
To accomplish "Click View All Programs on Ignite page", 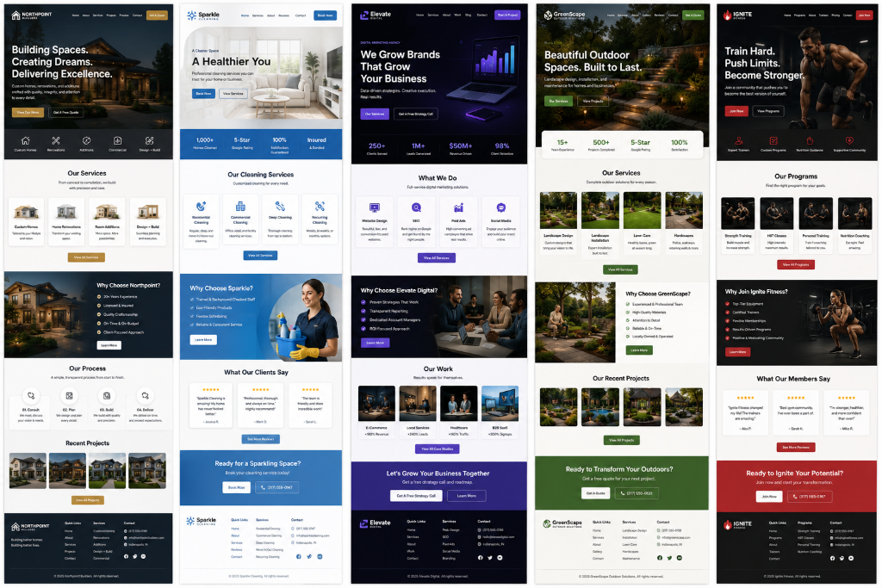I will 795,264.
